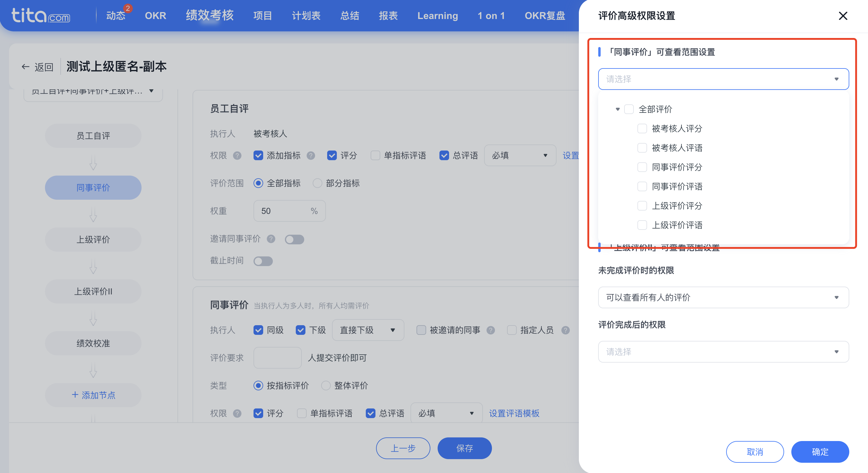868x473 pixels.
Task: Open 同事评价可查看范围 请选择 dropdown
Action: [x=723, y=79]
